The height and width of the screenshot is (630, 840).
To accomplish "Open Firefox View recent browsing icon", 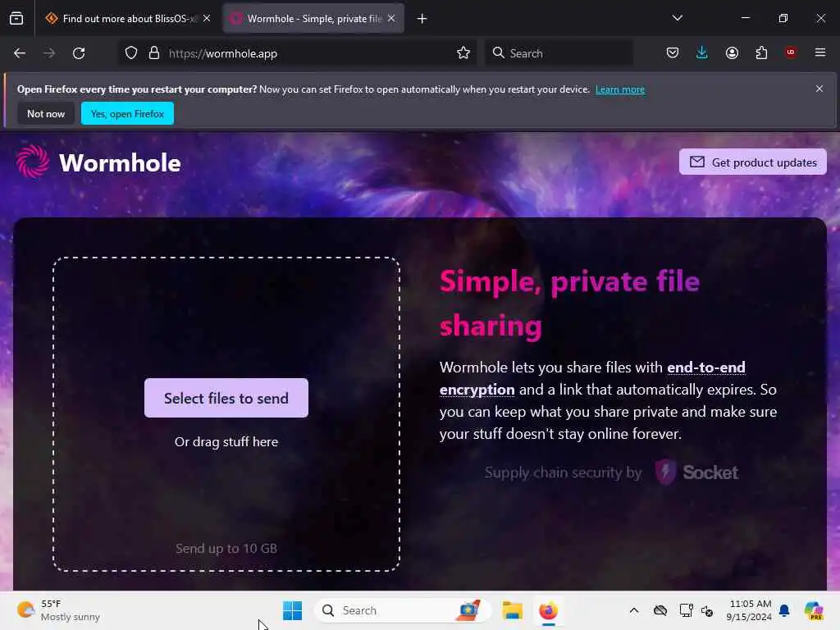I will pos(16,19).
